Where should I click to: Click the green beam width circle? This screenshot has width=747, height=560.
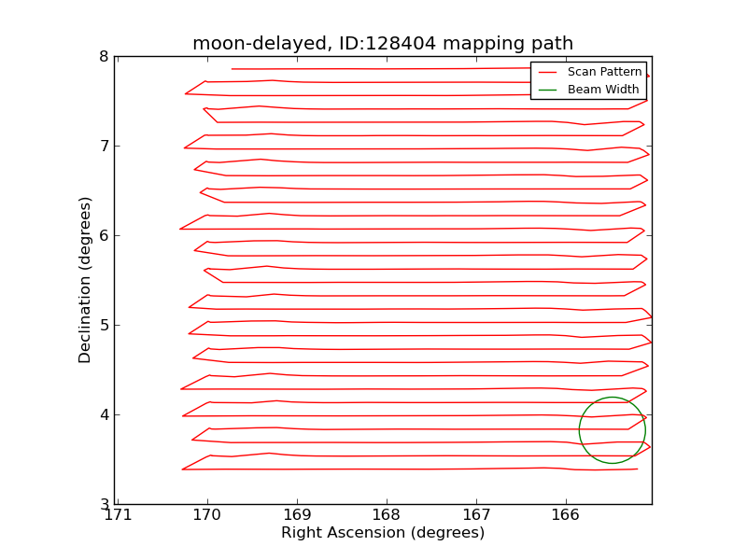click(x=613, y=430)
